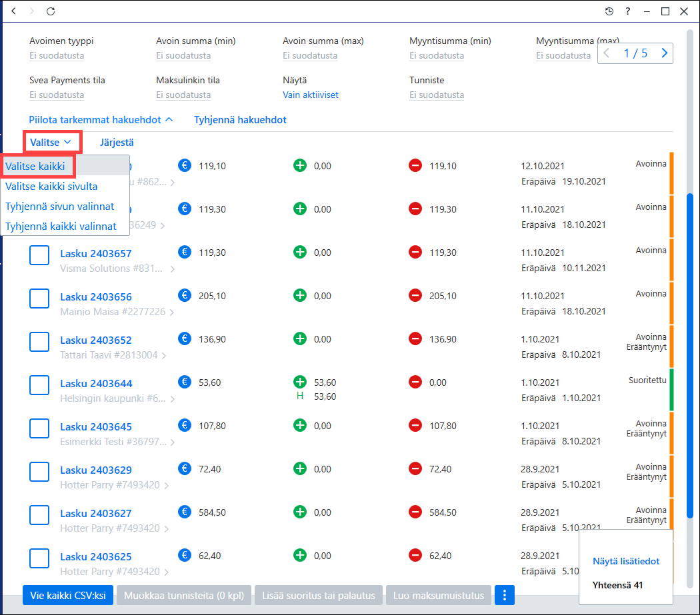700x615 pixels.
Task: Check the box for Lasku 2403629
Action: point(39,472)
